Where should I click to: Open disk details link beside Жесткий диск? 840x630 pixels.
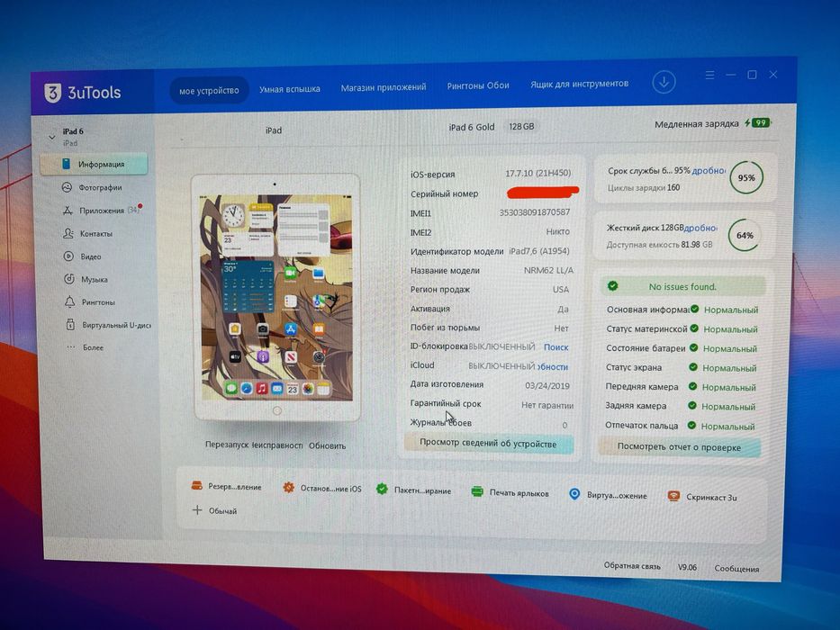click(x=700, y=228)
